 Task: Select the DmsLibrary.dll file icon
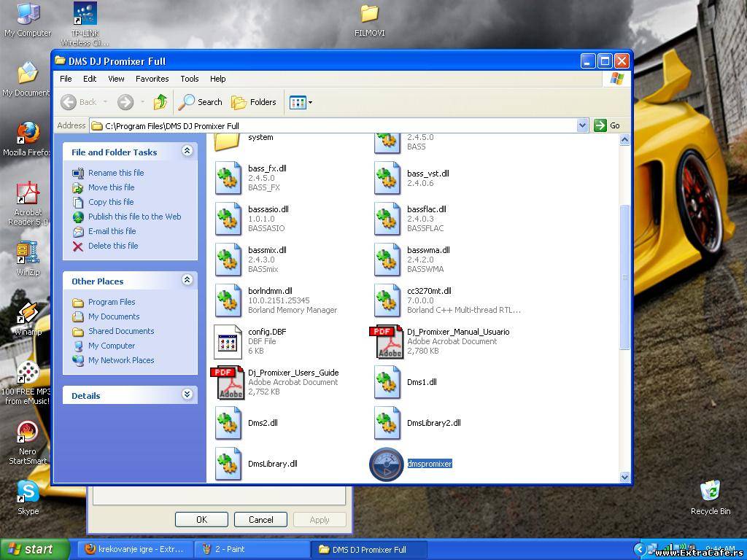tap(228, 464)
